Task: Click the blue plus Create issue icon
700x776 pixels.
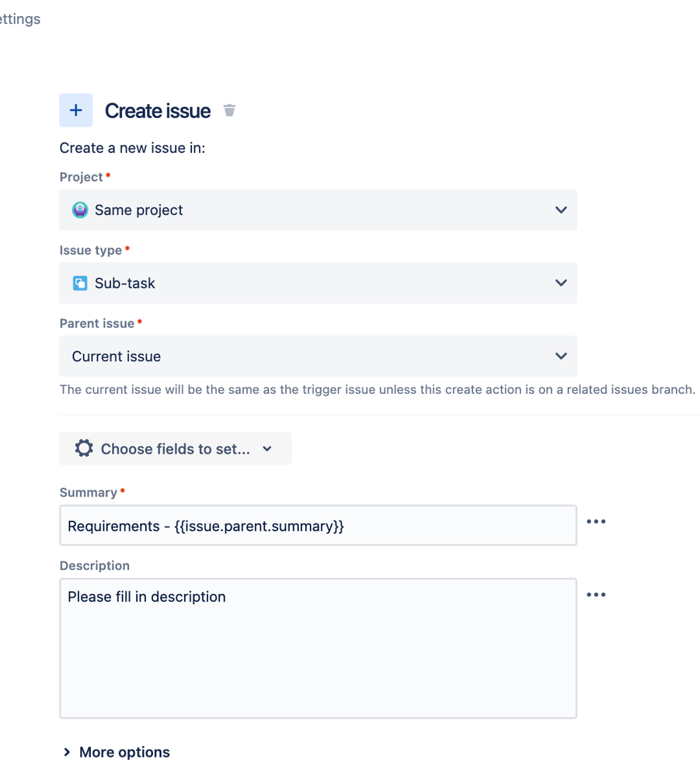Action: pyautogui.click(x=75, y=110)
